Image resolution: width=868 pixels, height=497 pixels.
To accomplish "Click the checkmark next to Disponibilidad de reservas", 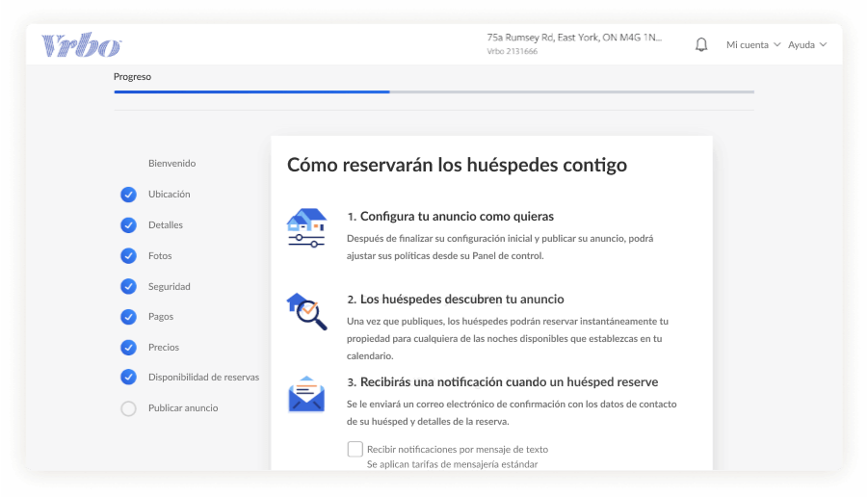I will click(x=128, y=377).
